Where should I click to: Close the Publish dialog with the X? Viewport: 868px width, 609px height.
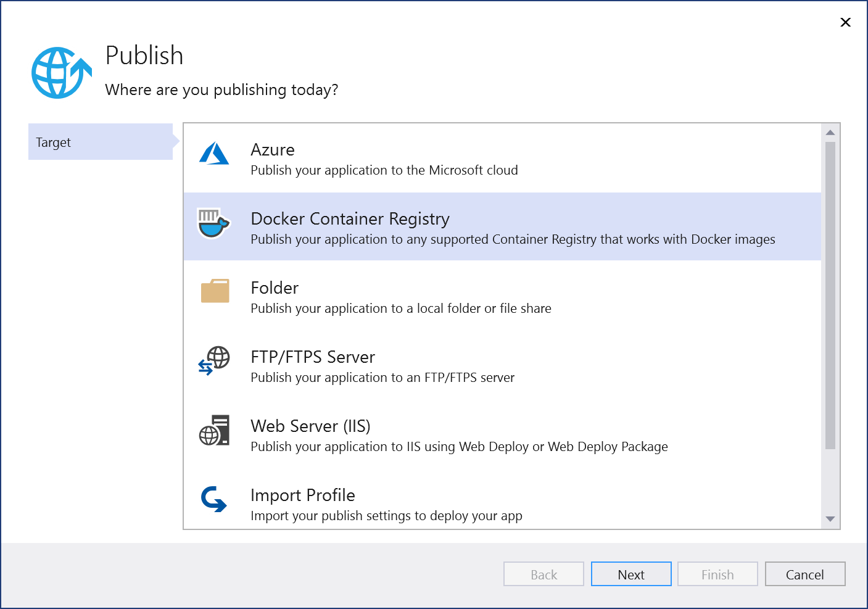coord(845,22)
